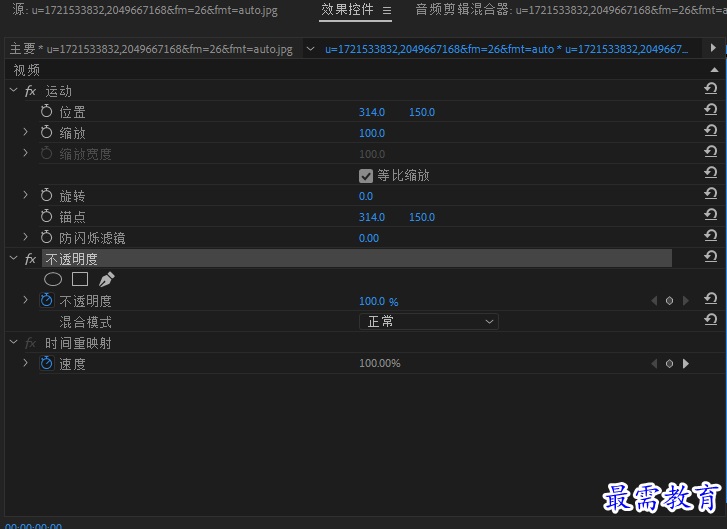Image resolution: width=727 pixels, height=529 pixels.
Task: Reset the 运动 (Motion) effect
Action: pos(710,88)
